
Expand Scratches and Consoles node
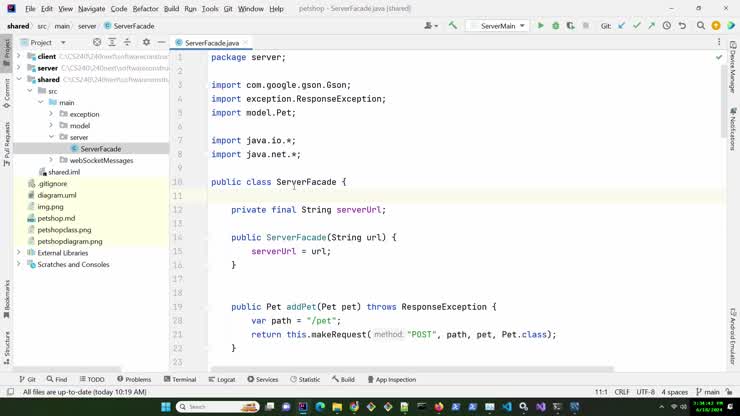19,264
